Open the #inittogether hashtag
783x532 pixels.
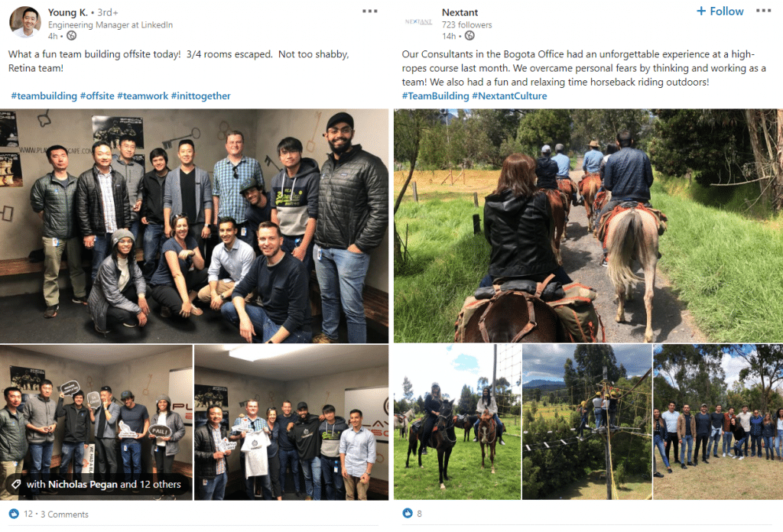point(201,96)
